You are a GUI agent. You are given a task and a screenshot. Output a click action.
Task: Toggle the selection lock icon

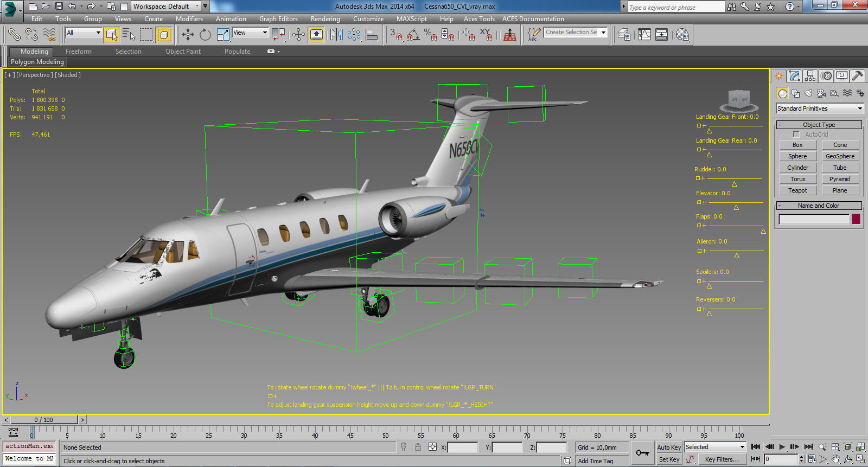(418, 447)
